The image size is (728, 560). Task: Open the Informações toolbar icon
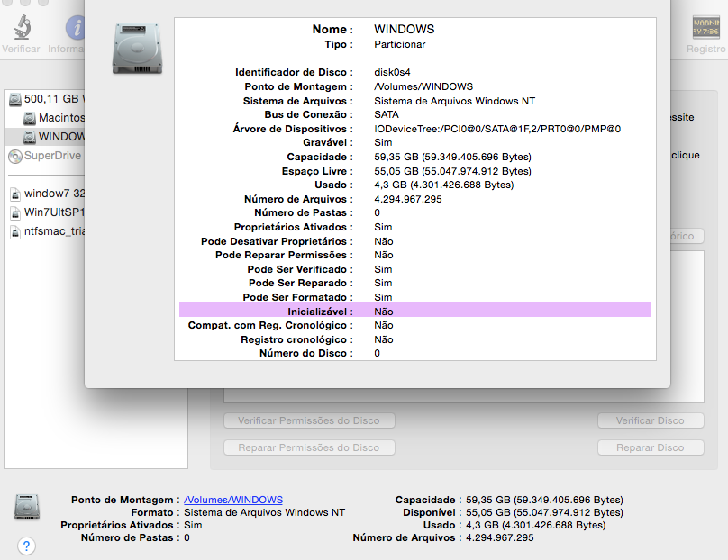(x=75, y=27)
